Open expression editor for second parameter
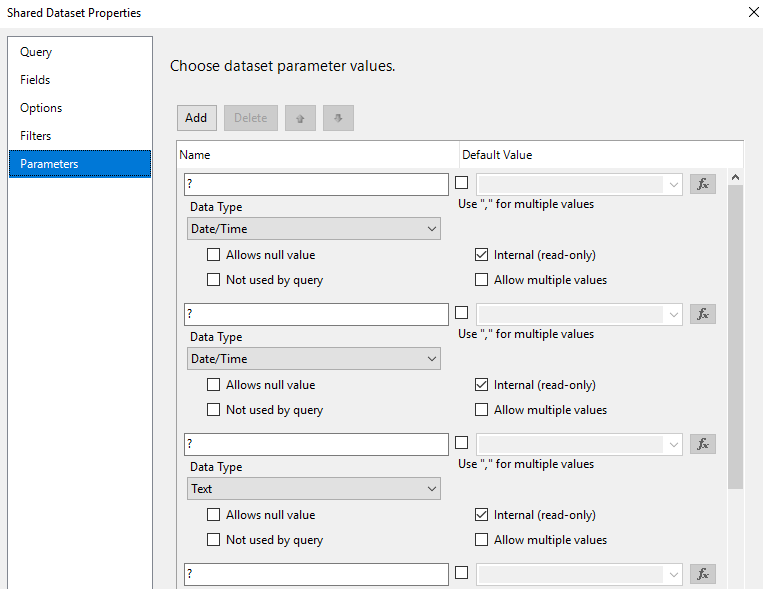 (x=703, y=314)
